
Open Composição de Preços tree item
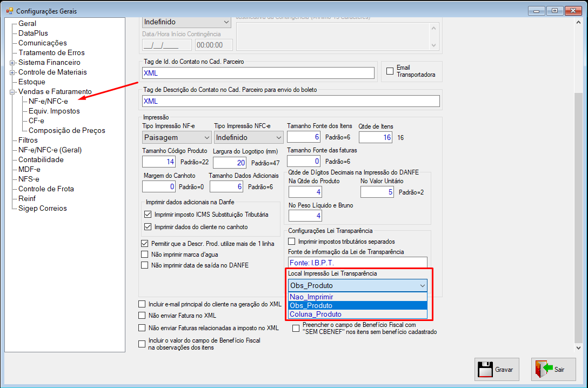click(x=67, y=130)
